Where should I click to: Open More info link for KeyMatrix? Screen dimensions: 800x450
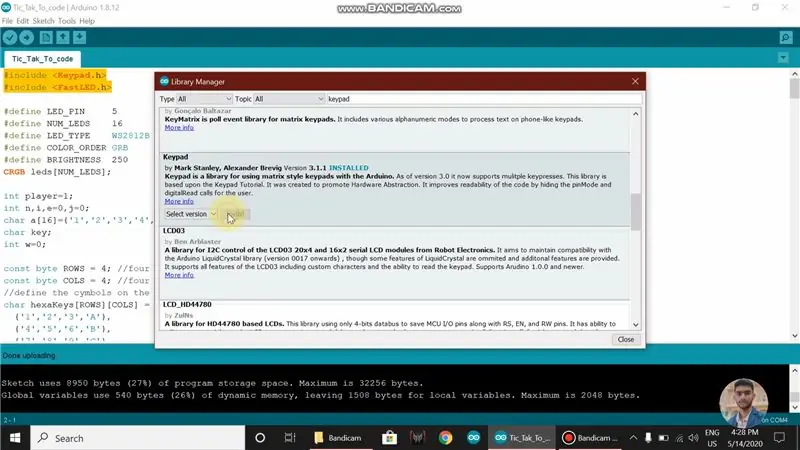tap(179, 128)
